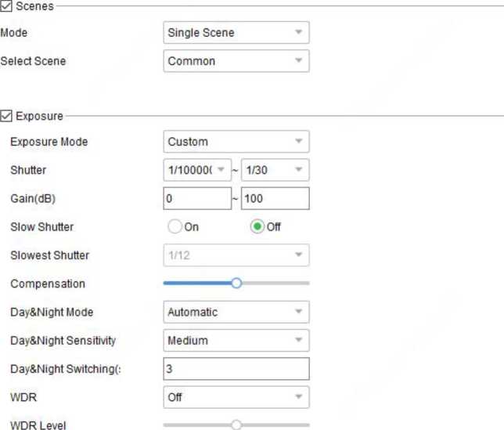Turn Slow Shutter On
Screen dimensions: 504x430
pos(175,227)
